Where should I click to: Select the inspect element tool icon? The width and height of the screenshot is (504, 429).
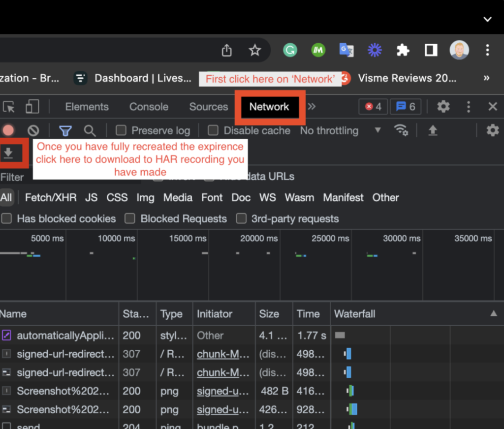[8, 107]
